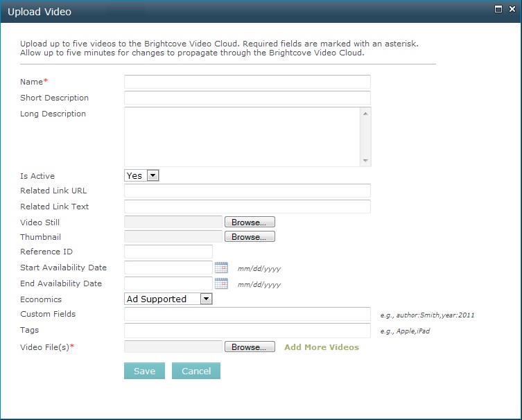Click the Thumbnail file path box
The height and width of the screenshot is (420, 522).
tap(173, 236)
